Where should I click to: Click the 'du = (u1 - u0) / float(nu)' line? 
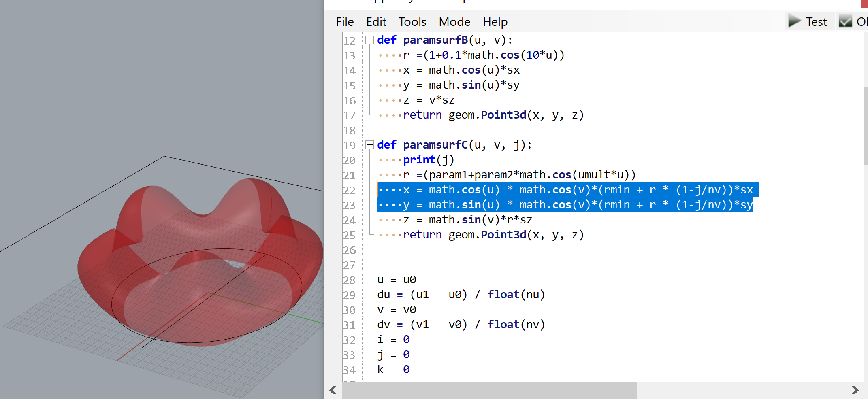[461, 295]
